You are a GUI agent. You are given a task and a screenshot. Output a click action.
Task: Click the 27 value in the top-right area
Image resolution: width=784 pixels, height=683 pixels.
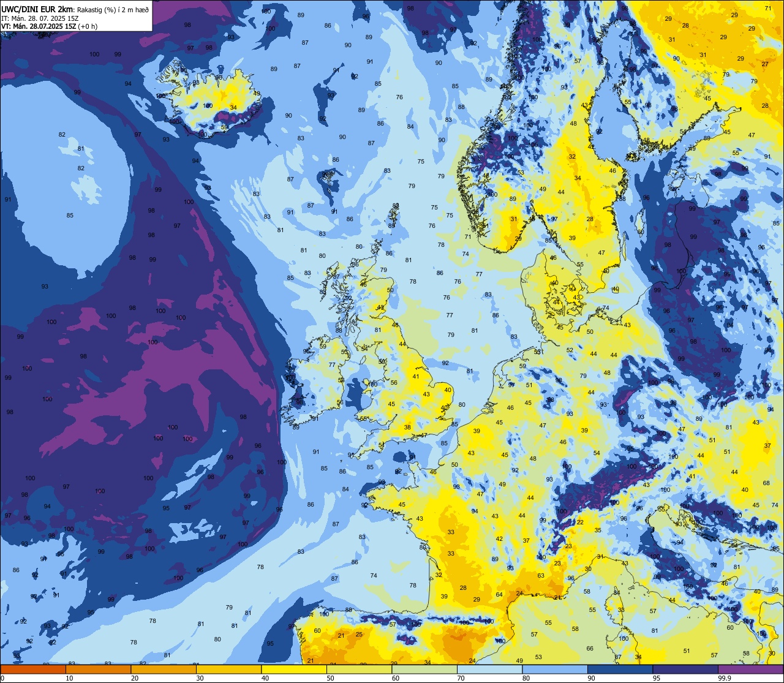[x=765, y=64]
